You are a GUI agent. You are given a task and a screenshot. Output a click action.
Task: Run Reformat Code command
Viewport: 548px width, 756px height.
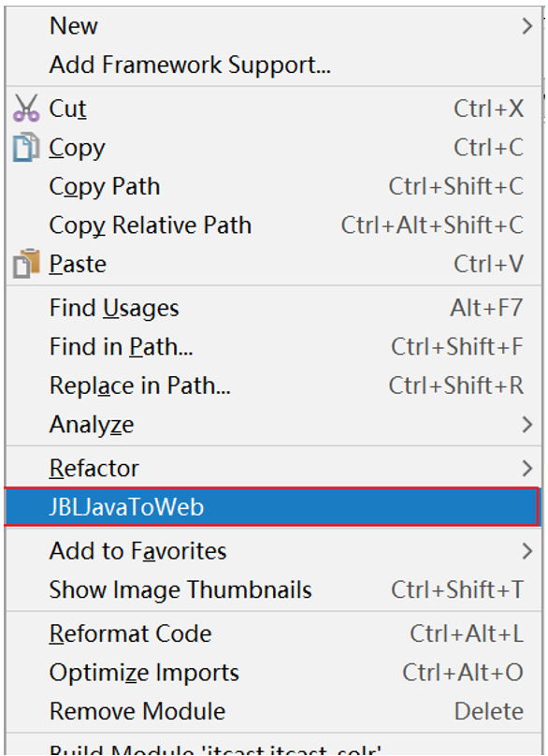[273, 633]
